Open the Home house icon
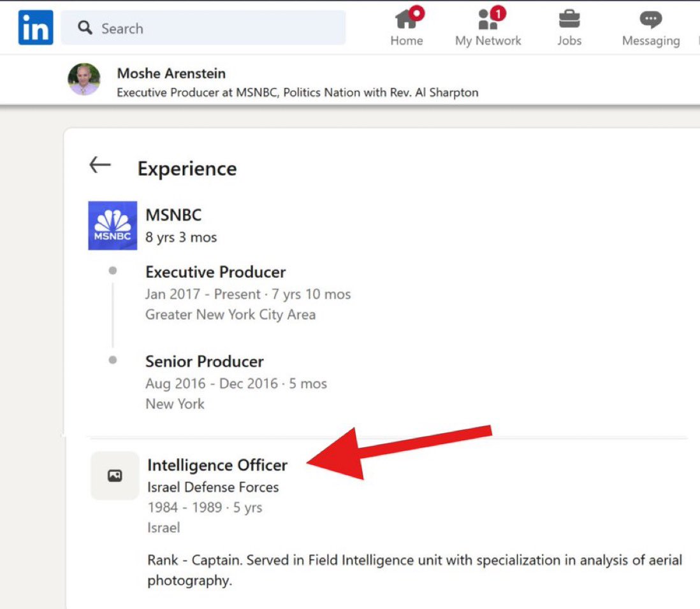Screen dimensions: 700x609 coord(406,18)
